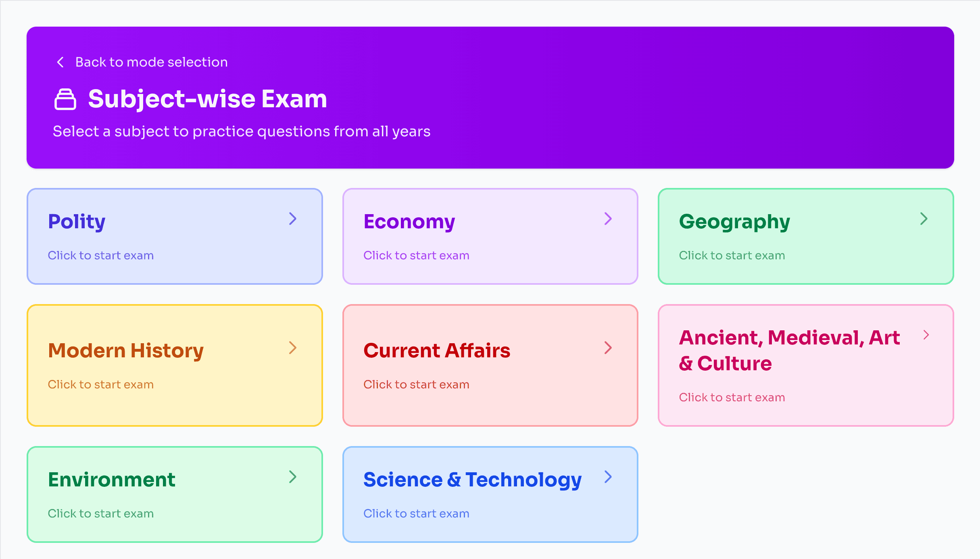Click the chevron on the Modern History card
The image size is (980, 559).
[x=293, y=348]
